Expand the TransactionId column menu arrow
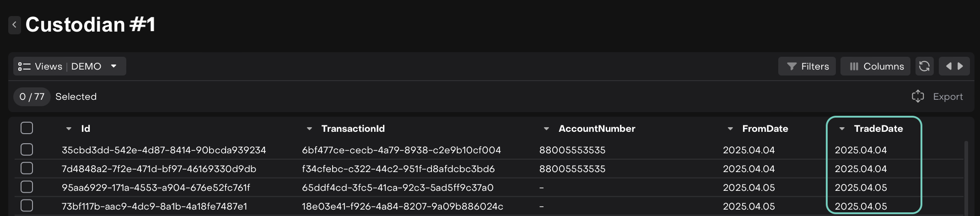Screen dimensions: 980x216 pos(309,129)
